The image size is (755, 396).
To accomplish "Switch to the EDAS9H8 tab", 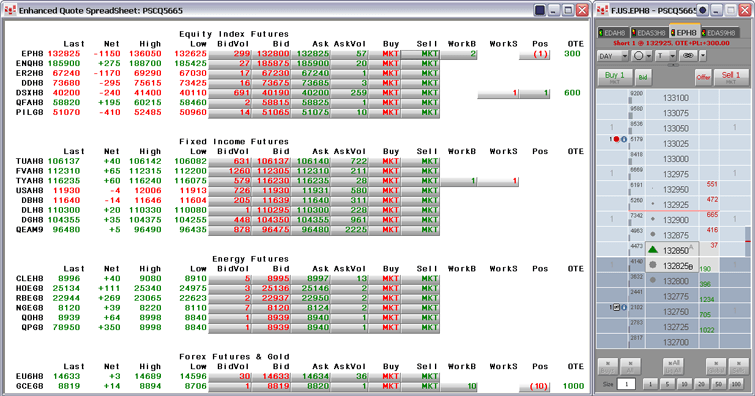I will (719, 33).
